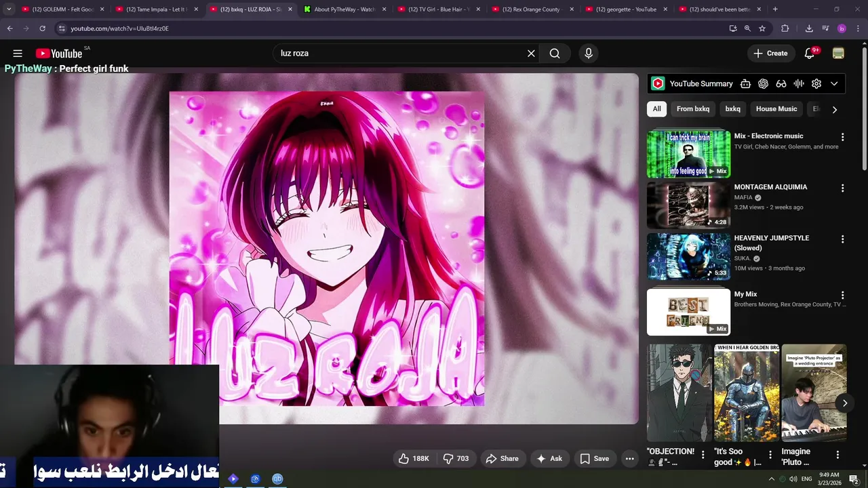Clear the search box text

(x=531, y=54)
